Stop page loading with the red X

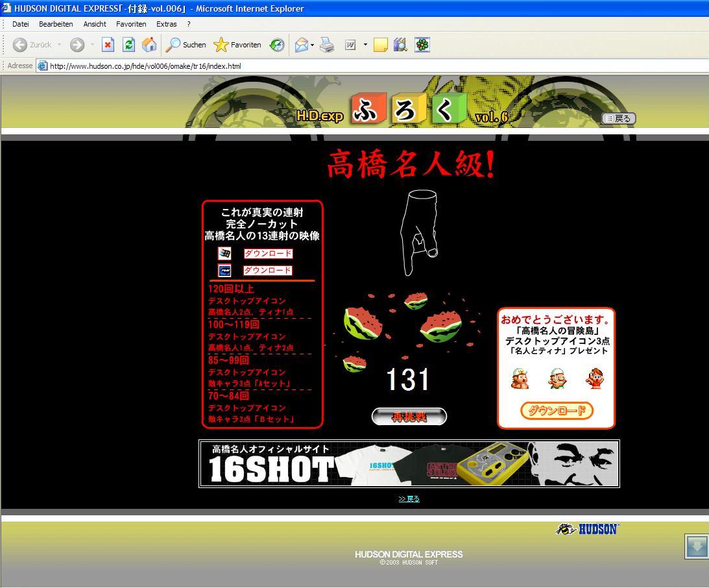click(108, 45)
